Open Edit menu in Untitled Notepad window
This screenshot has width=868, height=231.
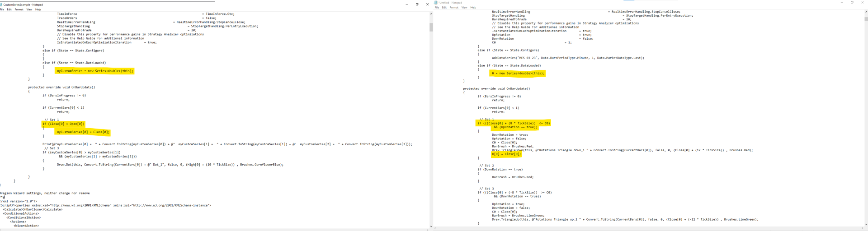tap(444, 7)
